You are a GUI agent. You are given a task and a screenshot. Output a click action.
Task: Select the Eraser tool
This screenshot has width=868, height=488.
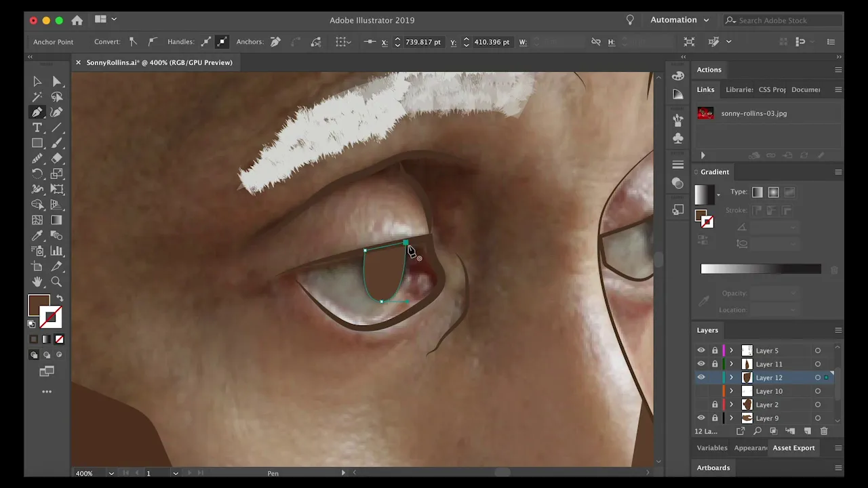57,159
